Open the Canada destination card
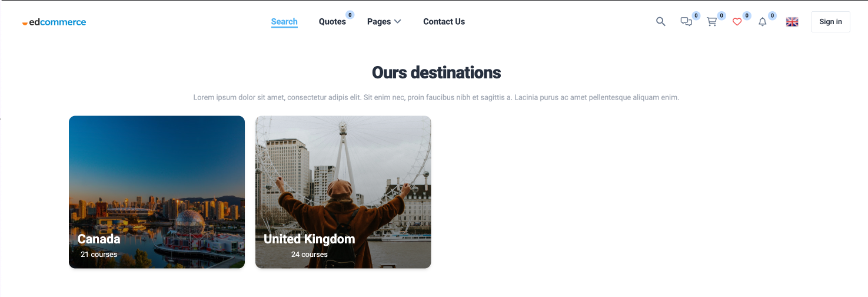Viewport: 868px width, 297px height. pos(157,192)
